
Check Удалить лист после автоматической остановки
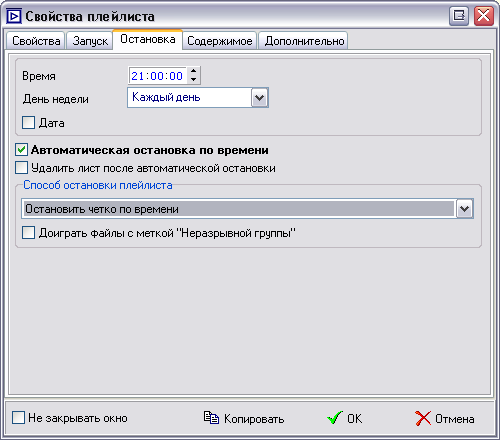22,168
